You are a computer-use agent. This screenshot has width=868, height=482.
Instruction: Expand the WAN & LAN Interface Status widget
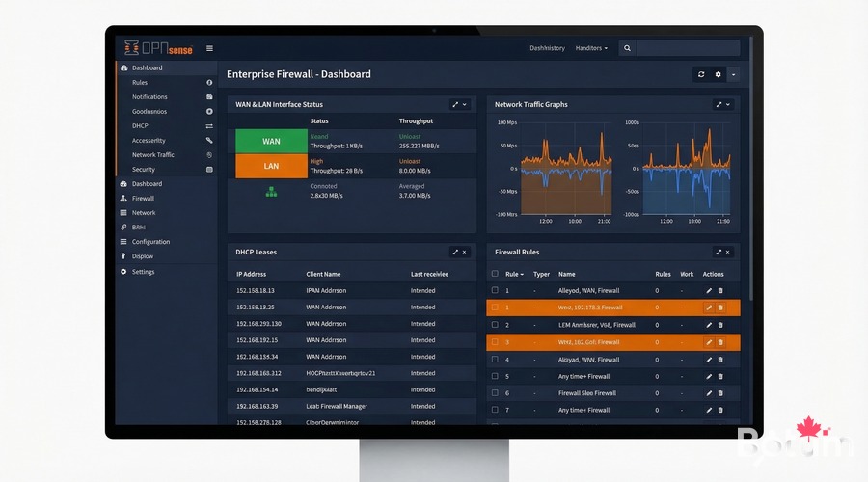pos(455,104)
